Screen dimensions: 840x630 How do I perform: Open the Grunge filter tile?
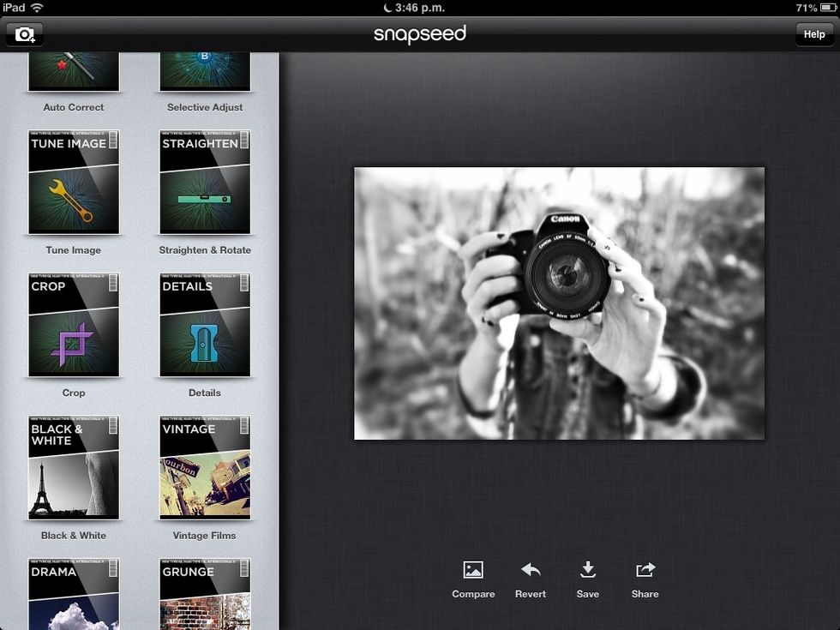point(205,594)
